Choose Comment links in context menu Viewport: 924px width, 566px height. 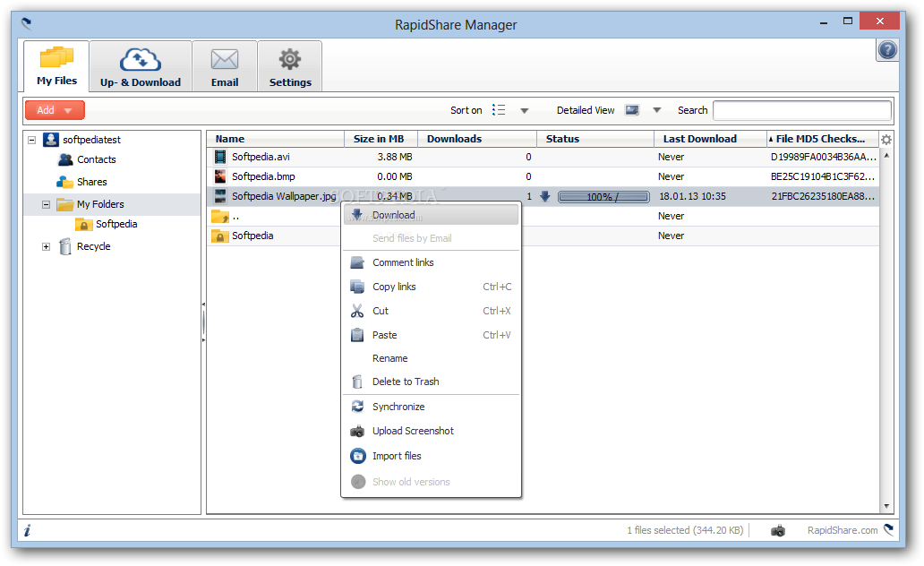tap(431, 262)
